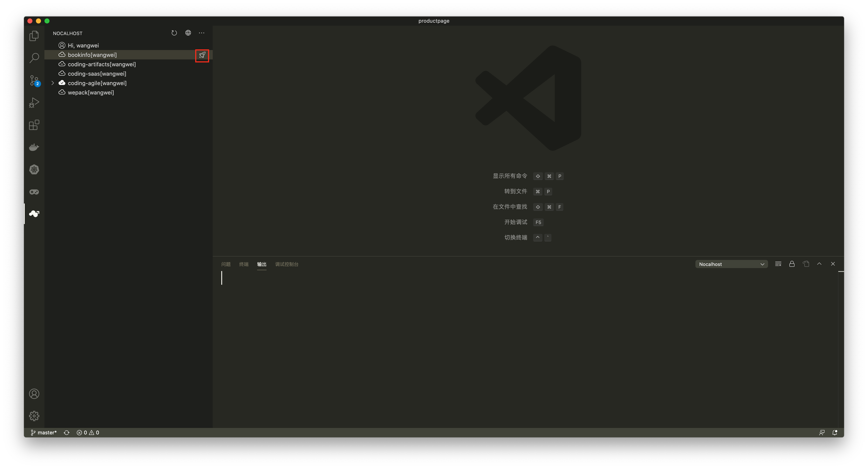Click the rocket install icon beside bookinfo
868x469 pixels.
(202, 55)
